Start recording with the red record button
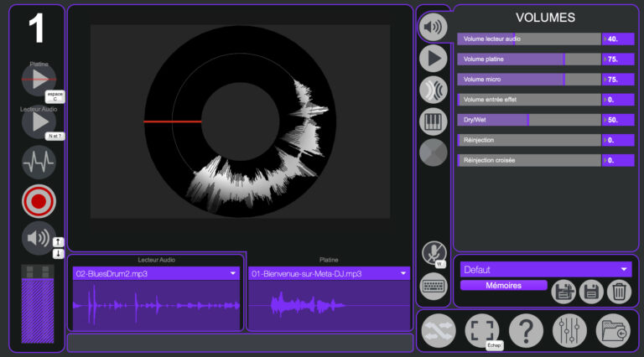This screenshot has width=644, height=357. (x=39, y=201)
